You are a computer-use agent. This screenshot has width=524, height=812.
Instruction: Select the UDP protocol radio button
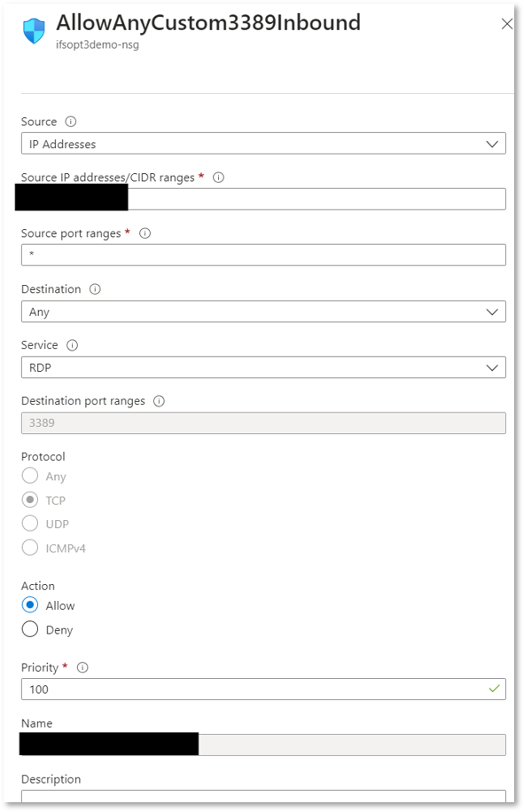point(30,523)
